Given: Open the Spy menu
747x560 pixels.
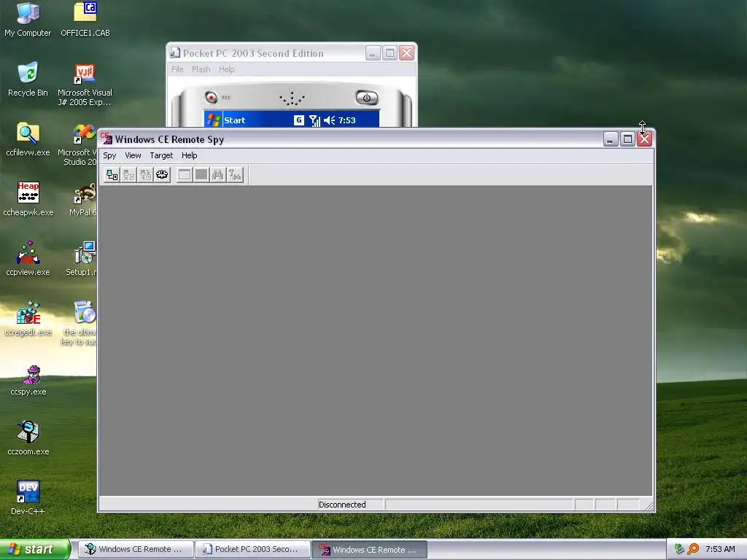Looking at the screenshot, I should 109,155.
